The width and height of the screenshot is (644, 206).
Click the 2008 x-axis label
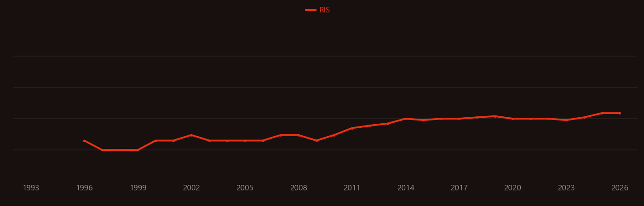[x=299, y=188]
